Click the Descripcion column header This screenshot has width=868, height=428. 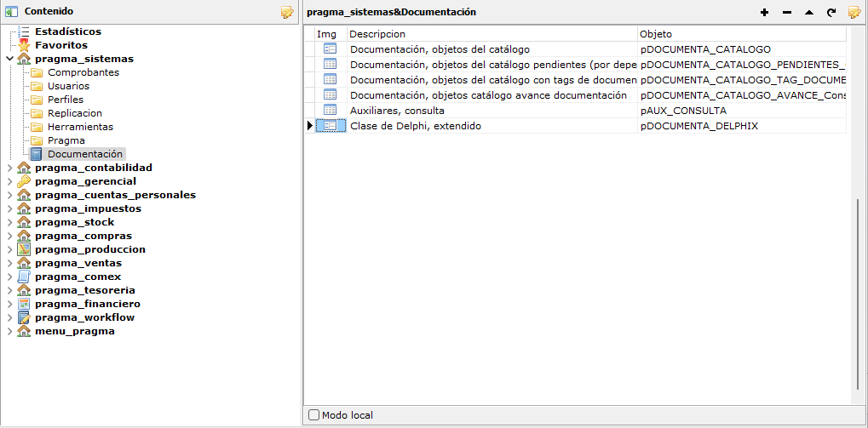point(492,34)
